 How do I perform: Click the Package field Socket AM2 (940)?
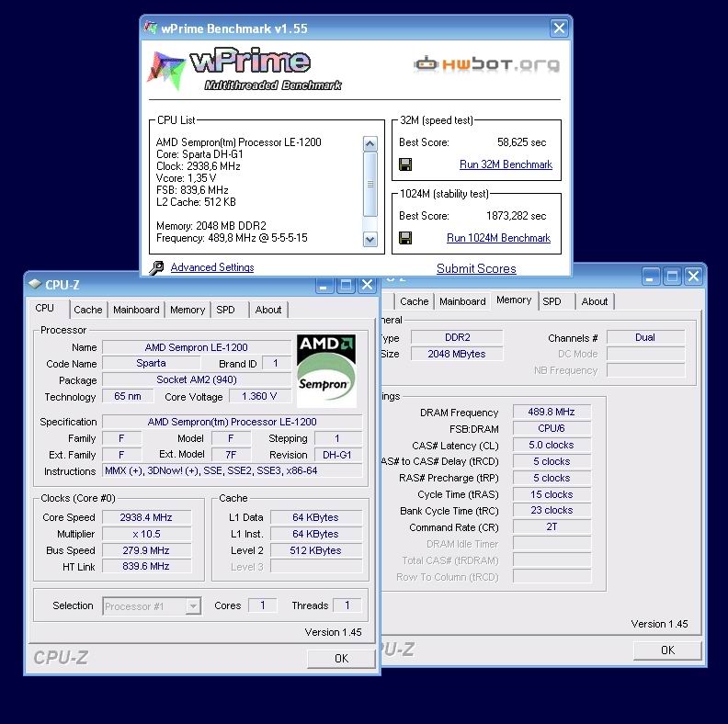[x=197, y=379]
